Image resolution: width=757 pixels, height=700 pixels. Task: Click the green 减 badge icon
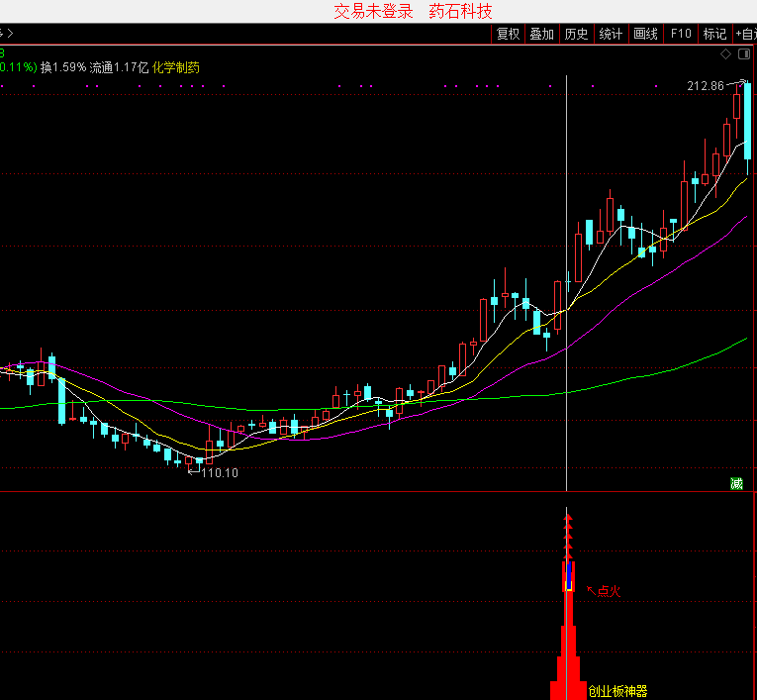click(x=736, y=483)
